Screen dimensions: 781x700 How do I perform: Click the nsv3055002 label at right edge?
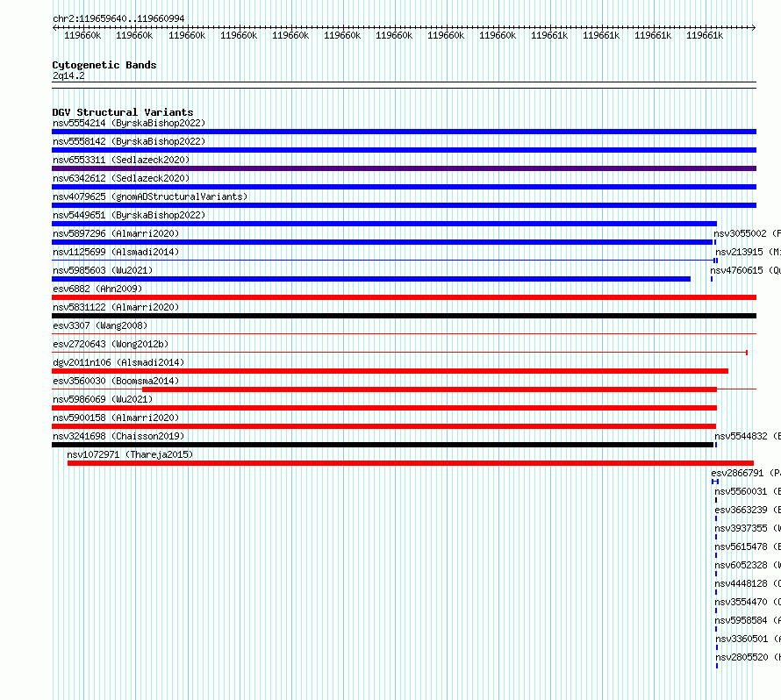pos(747,233)
